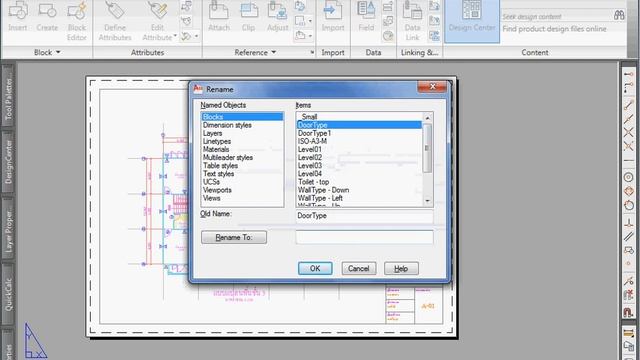Select Layers in Named Objects list
Image resolution: width=640 pixels, height=360 pixels.
242,133
